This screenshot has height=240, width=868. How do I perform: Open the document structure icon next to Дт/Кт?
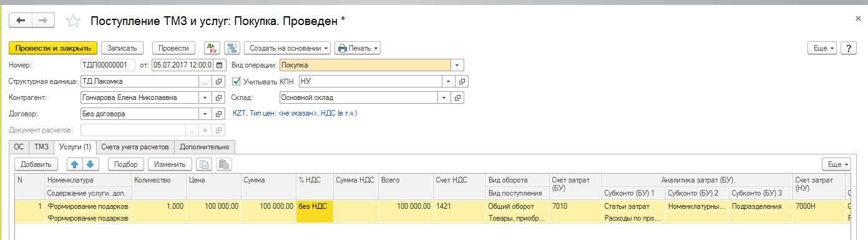pos(232,48)
